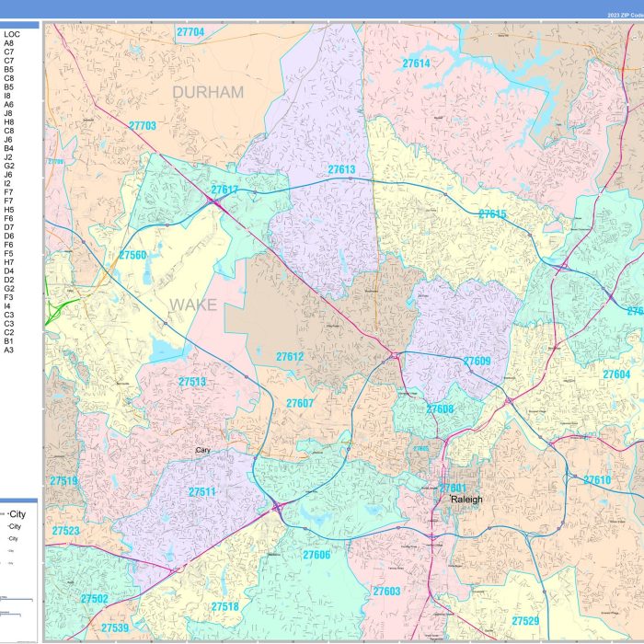Click the 27502 ZIP code label
This screenshot has height=644, width=644.
[94, 598]
